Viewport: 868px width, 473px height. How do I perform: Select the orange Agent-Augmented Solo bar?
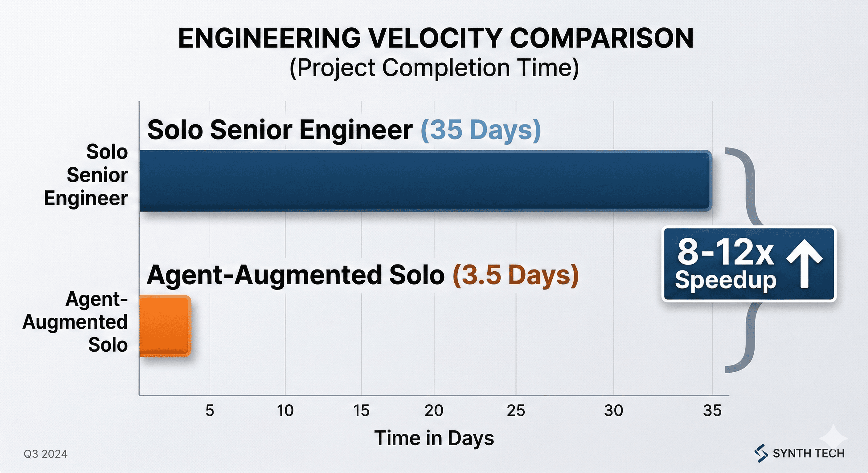[x=165, y=326]
